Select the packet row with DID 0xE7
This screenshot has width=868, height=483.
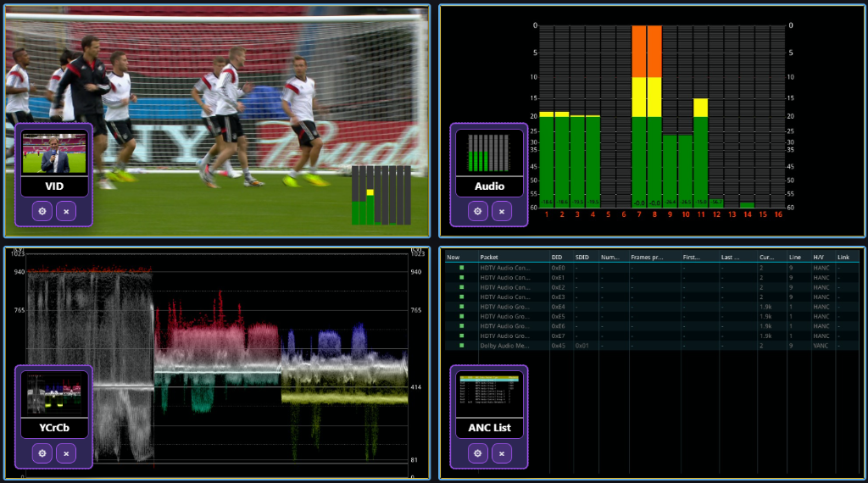(652, 336)
